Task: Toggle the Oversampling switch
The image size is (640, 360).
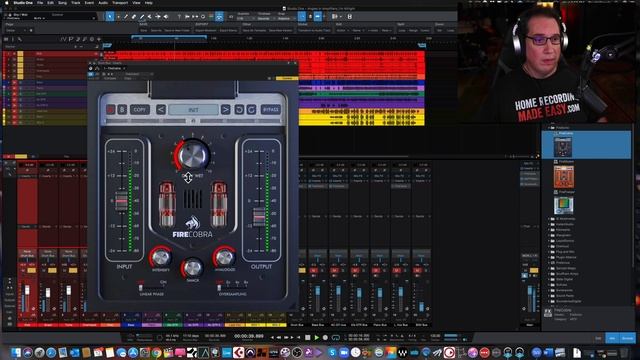Action: 232,287
